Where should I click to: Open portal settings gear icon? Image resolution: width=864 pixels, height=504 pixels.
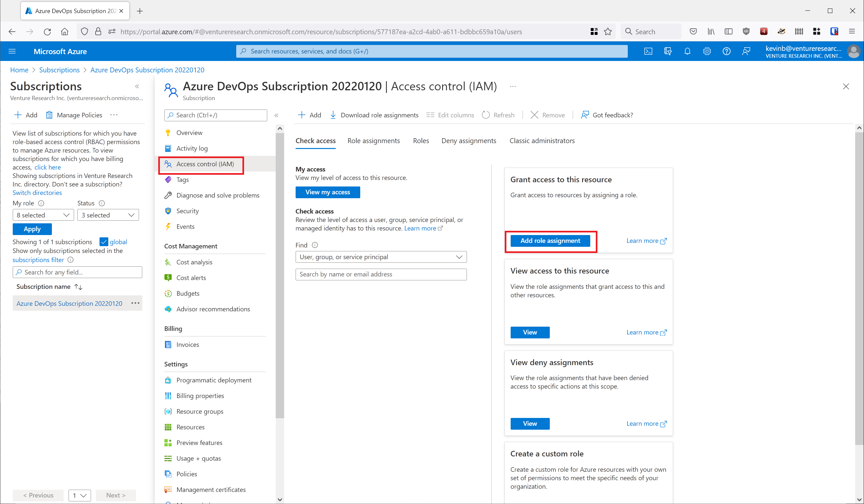(x=707, y=52)
